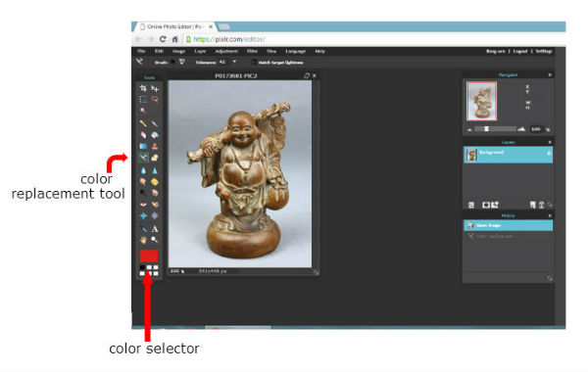Maximize the image document window

click(307, 75)
